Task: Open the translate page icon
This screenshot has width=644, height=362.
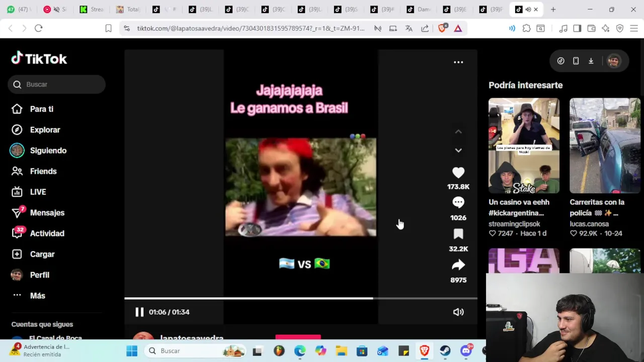Action: pos(409,28)
